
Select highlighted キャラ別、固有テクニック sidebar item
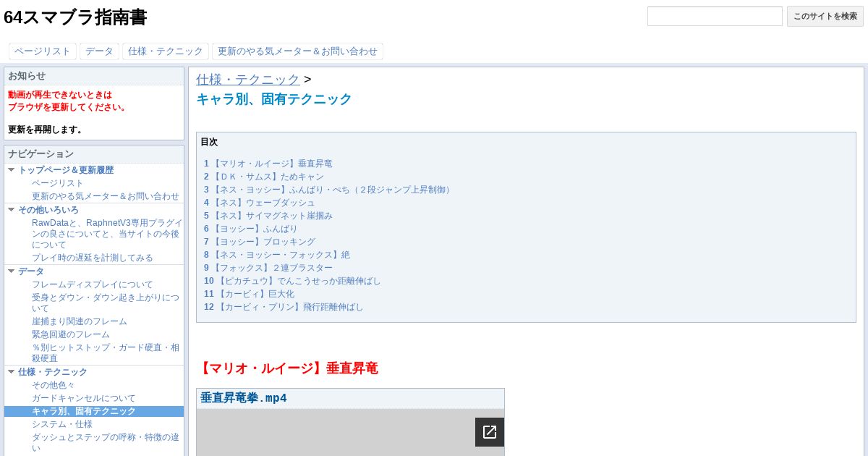point(94,411)
